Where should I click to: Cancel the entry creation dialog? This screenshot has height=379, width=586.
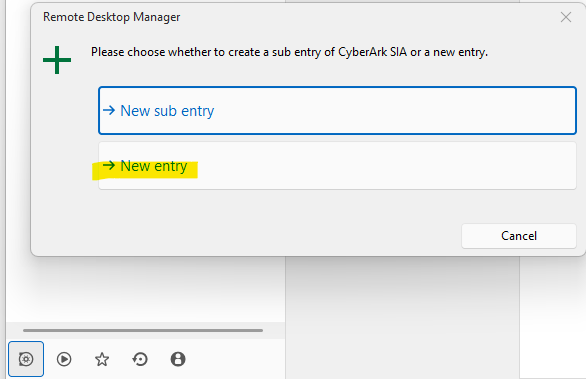click(519, 236)
